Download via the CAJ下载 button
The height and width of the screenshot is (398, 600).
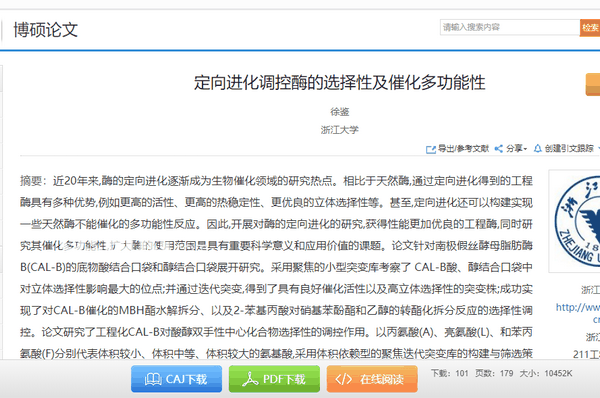pos(176,379)
